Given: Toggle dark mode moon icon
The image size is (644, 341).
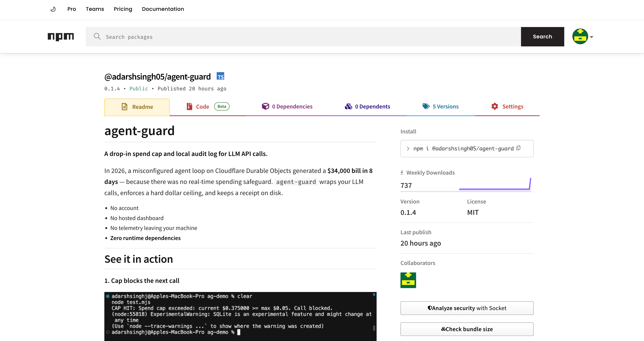Looking at the screenshot, I should coord(53,9).
